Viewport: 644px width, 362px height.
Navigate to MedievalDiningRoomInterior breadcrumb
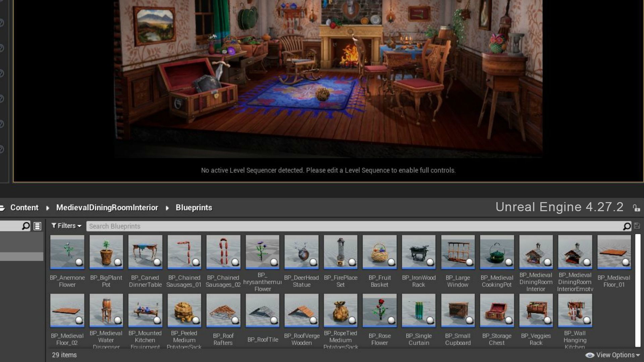coord(107,208)
